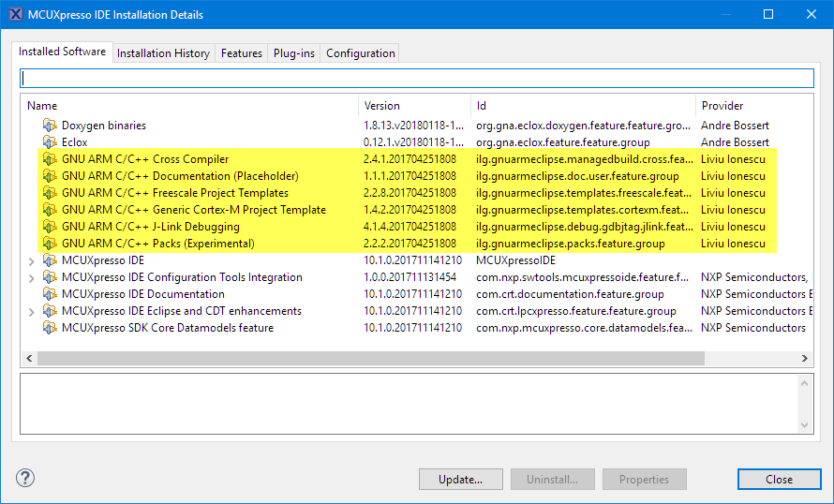
Task: Click the GNU ARM Packs (Experimental) icon
Action: 50,244
